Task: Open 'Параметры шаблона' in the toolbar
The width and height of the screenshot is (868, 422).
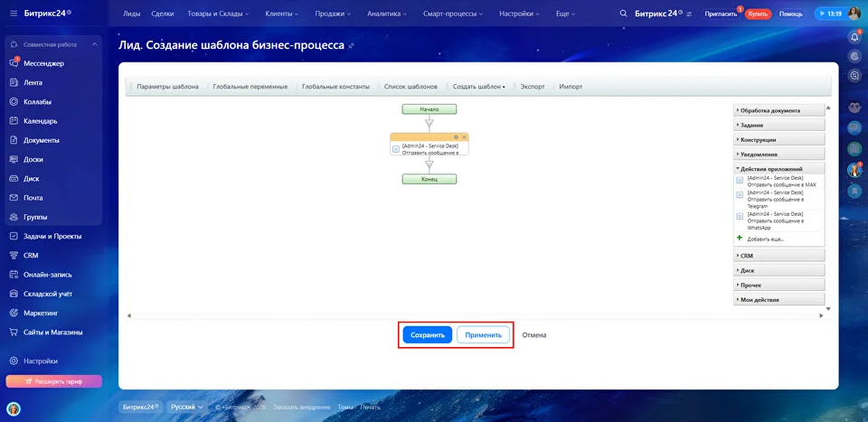Action: coord(167,87)
